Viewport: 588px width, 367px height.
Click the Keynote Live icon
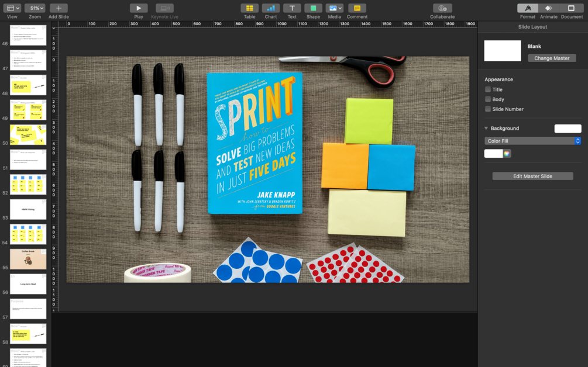[x=164, y=8]
